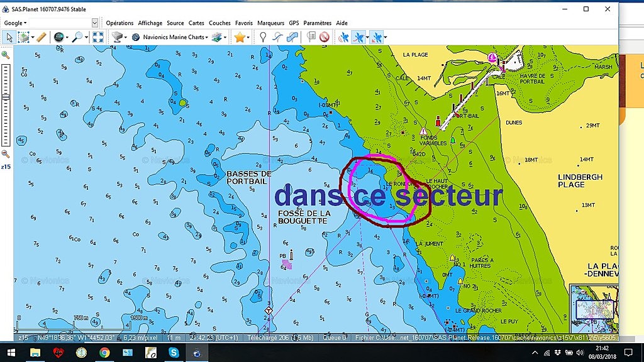Click the GPS connect satellite icon
This screenshot has height=362, width=644.
click(343, 37)
